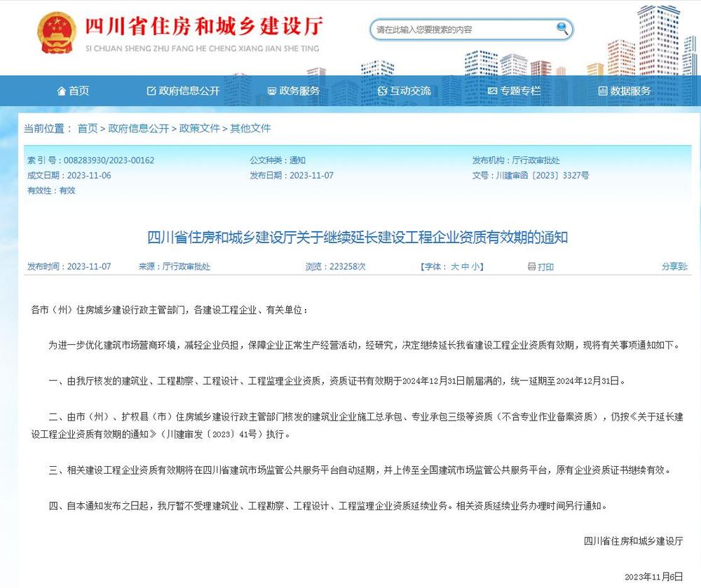The width and height of the screenshot is (701, 588).
Task: Click the 数据服务 nav icon
Action: coord(602,91)
